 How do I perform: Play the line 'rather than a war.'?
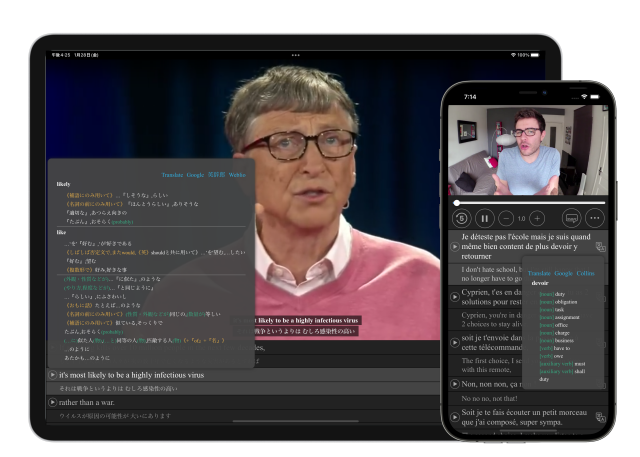pos(53,402)
